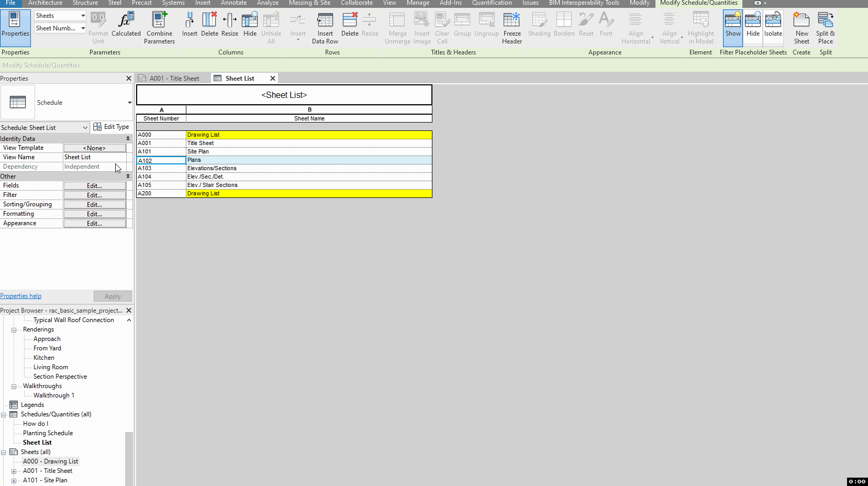The width and height of the screenshot is (868, 486).
Task: Edit the schedule Fields
Action: click(94, 186)
